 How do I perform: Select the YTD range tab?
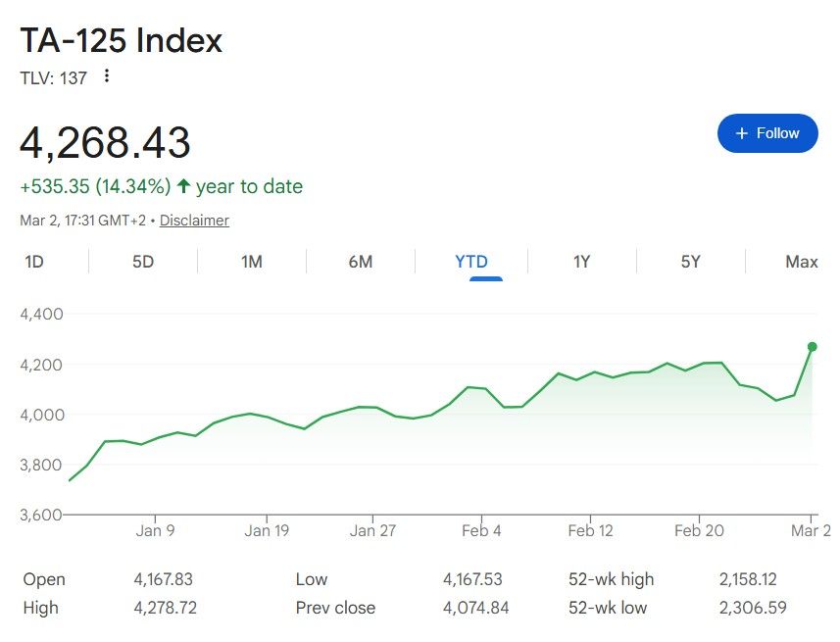tap(471, 262)
